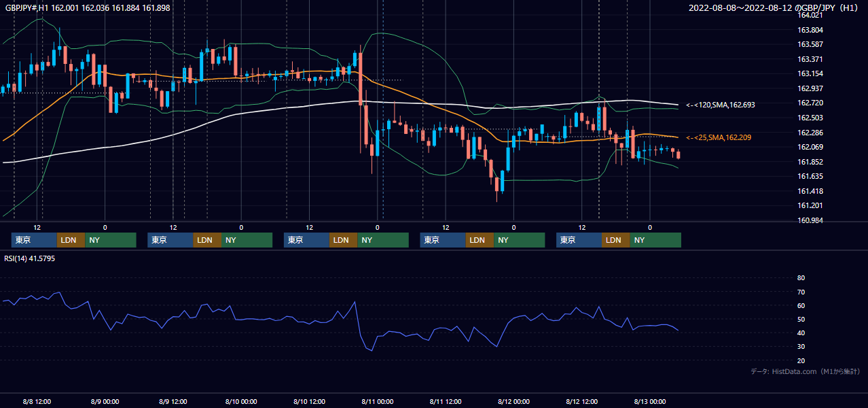Select the 東京 session block above 8/12 12:00
Screen dimensions: 868x408
[579, 240]
